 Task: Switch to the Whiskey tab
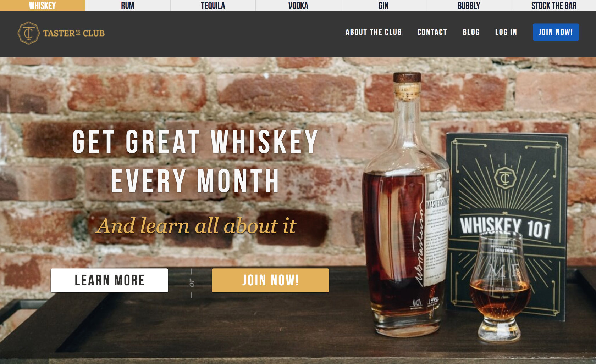(43, 6)
